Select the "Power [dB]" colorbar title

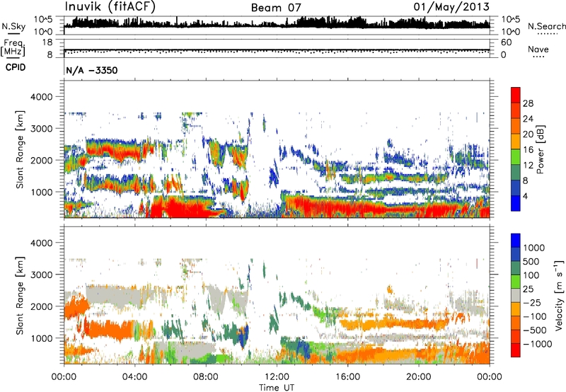coord(541,149)
